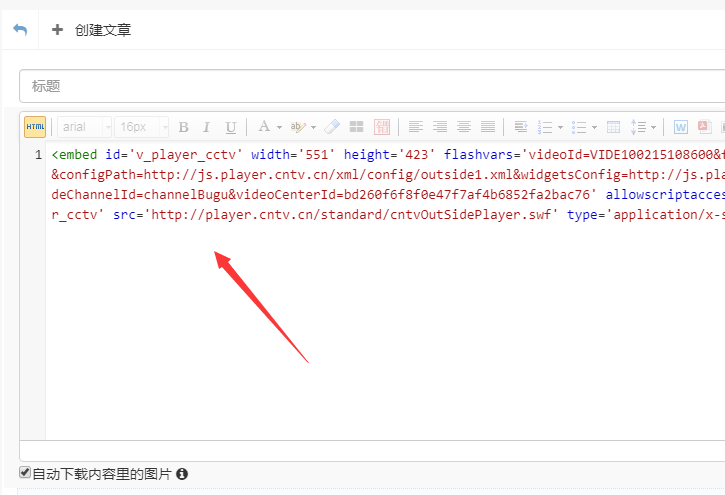725x495 pixels.
Task: Open the highlight color dropdown arrow
Action: click(313, 127)
